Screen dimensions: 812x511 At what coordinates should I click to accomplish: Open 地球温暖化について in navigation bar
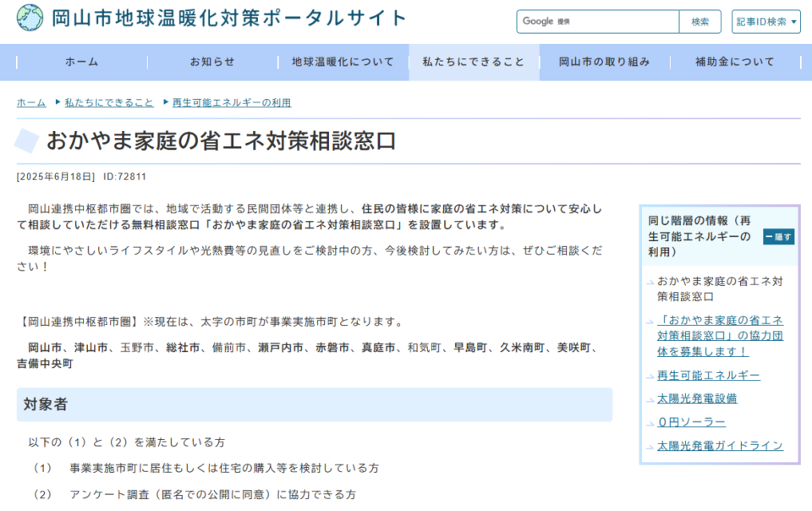click(x=343, y=62)
